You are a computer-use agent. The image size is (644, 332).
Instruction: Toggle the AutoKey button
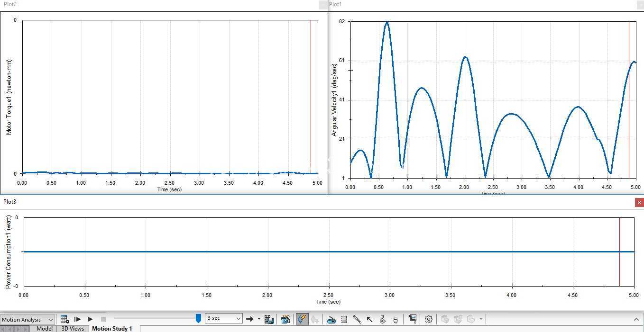[302, 319]
